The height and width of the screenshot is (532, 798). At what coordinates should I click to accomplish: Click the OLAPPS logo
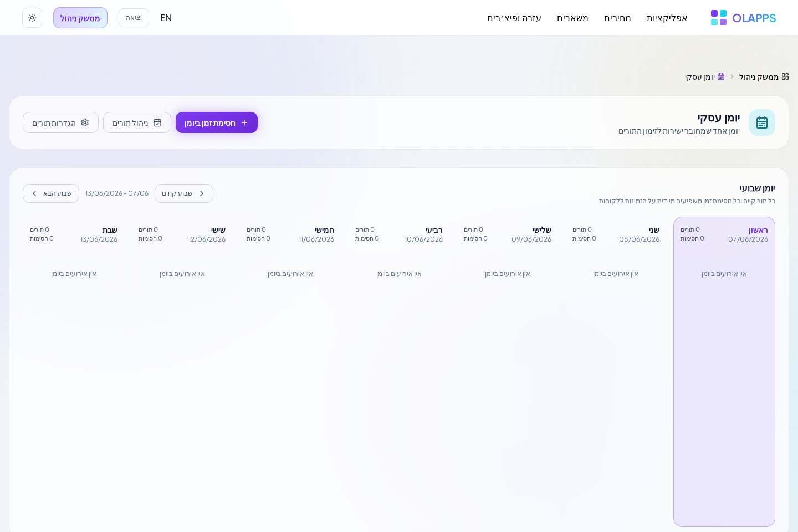click(x=743, y=18)
